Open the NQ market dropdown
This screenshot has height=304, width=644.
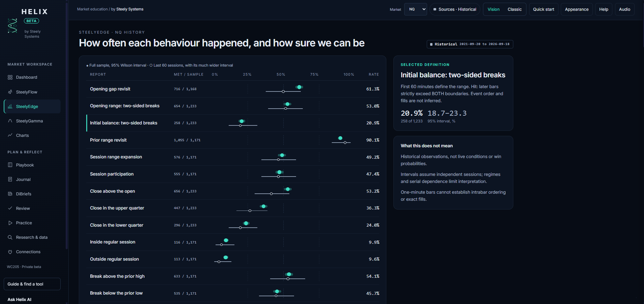(x=416, y=9)
